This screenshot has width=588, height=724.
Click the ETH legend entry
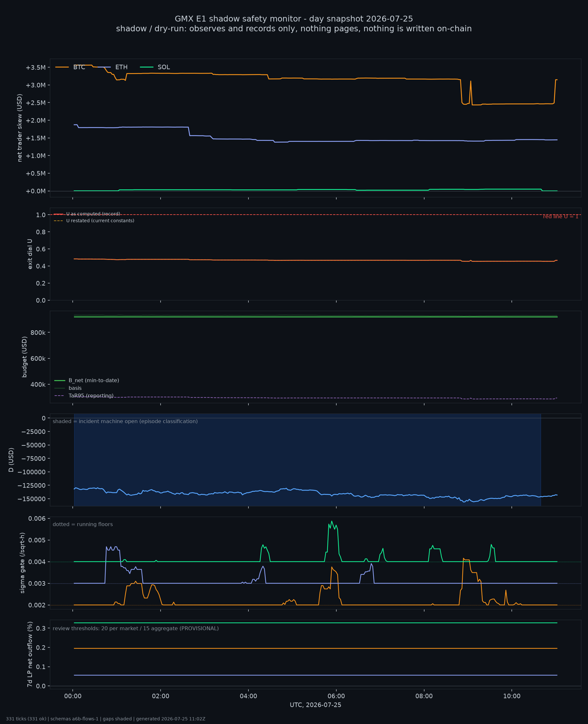(x=112, y=67)
